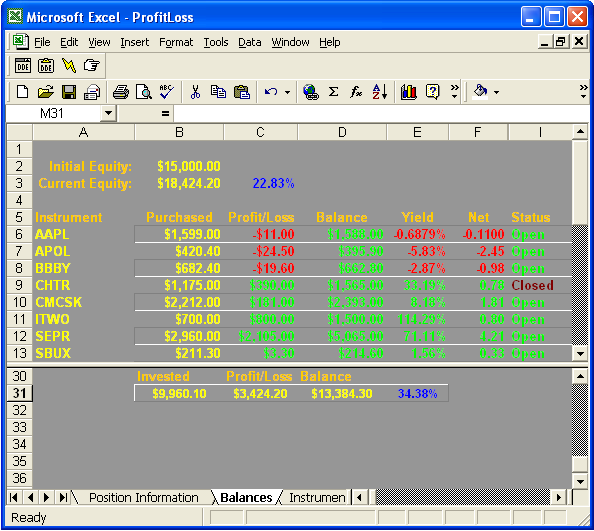Click the pointing hand toolbar icon

coord(91,66)
